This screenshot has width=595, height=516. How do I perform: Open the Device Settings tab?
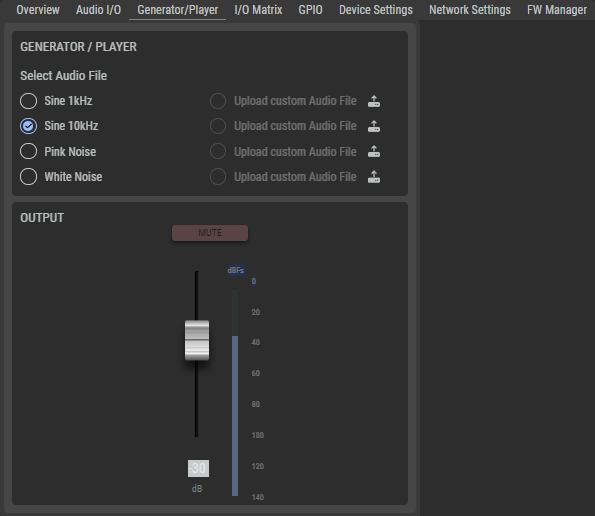pos(376,10)
